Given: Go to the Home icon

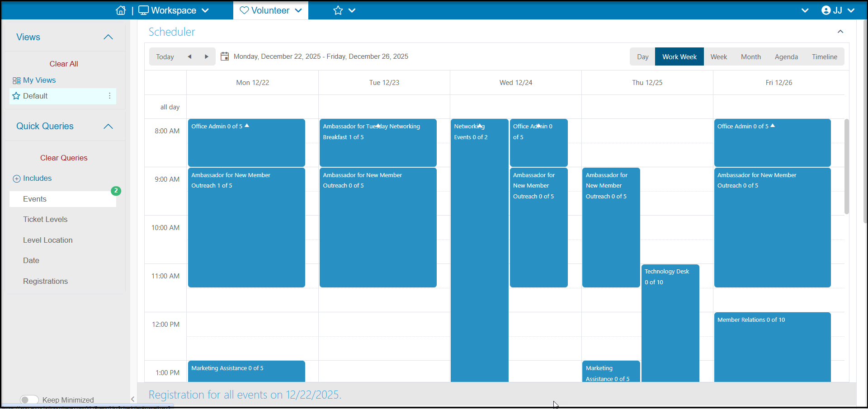Looking at the screenshot, I should (121, 10).
